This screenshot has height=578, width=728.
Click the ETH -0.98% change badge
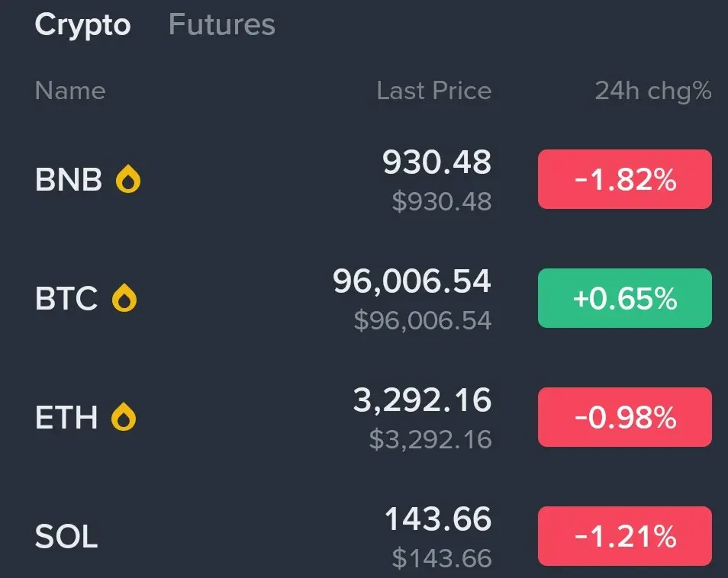click(x=625, y=417)
